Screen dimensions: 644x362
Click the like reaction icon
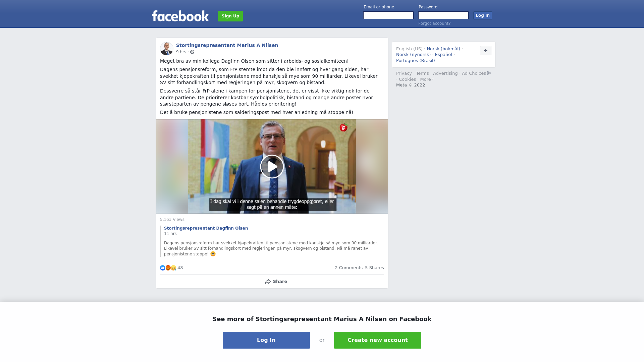click(x=163, y=268)
